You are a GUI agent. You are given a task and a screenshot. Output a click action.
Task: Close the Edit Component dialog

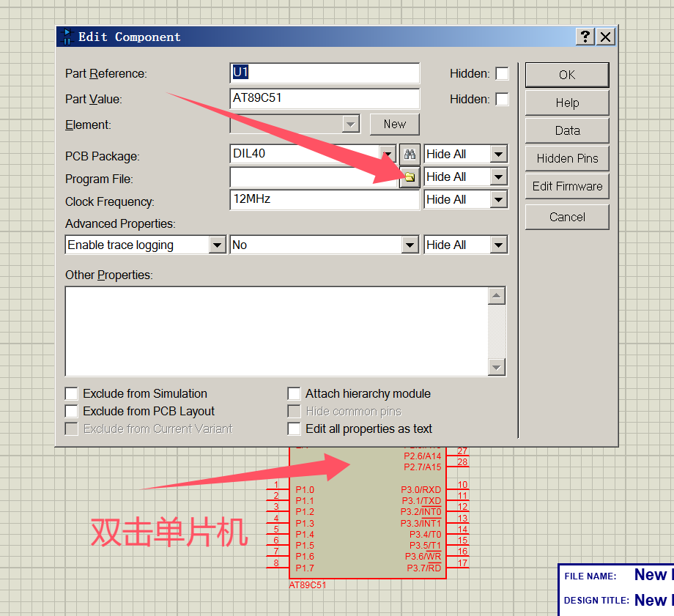[605, 37]
